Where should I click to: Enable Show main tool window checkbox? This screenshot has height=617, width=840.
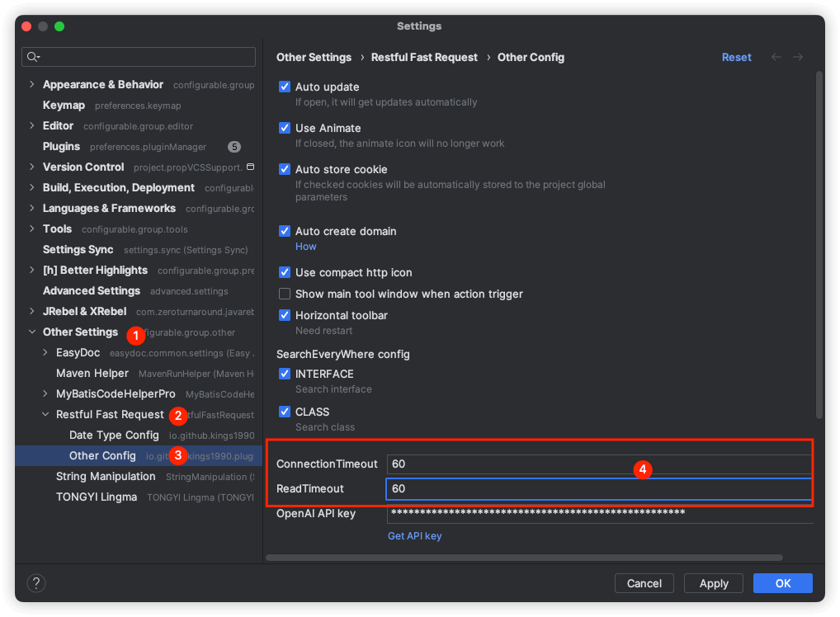point(285,294)
